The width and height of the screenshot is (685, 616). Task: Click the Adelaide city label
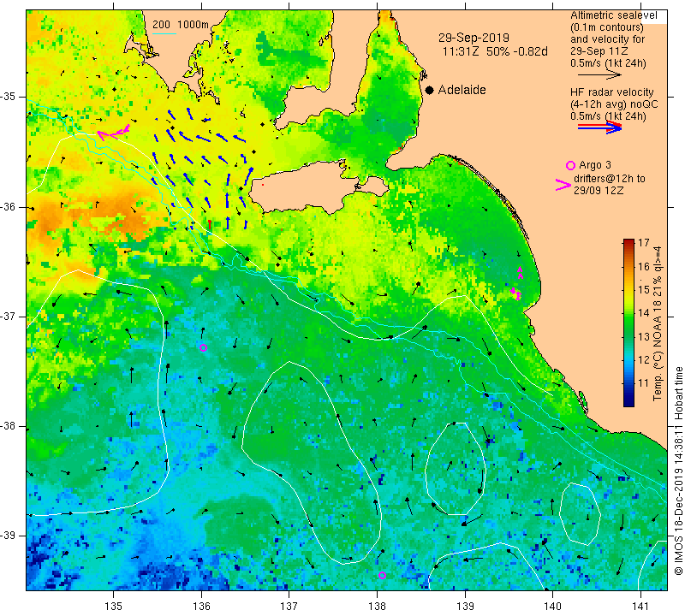462,90
